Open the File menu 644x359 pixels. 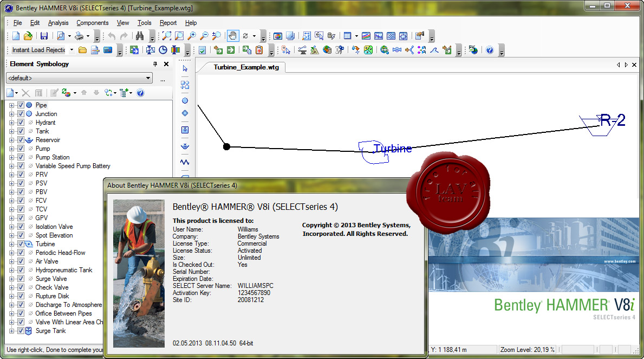18,23
